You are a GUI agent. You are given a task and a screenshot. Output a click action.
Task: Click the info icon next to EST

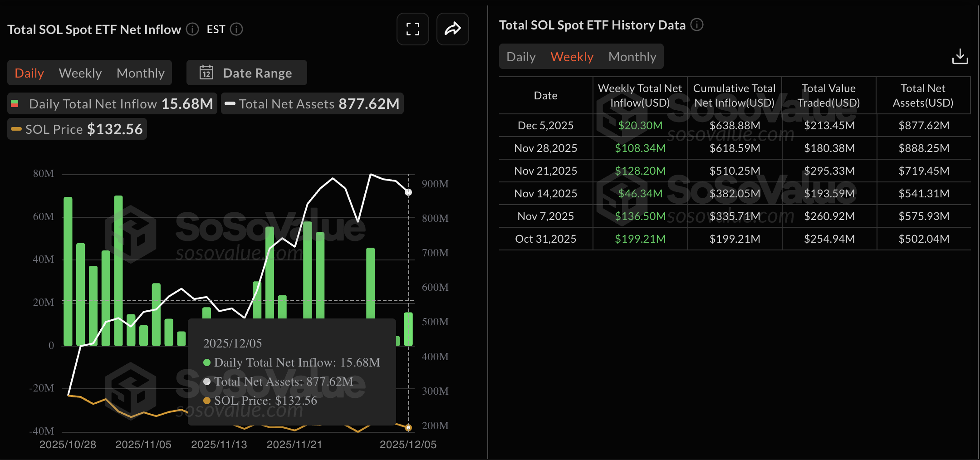pyautogui.click(x=236, y=29)
